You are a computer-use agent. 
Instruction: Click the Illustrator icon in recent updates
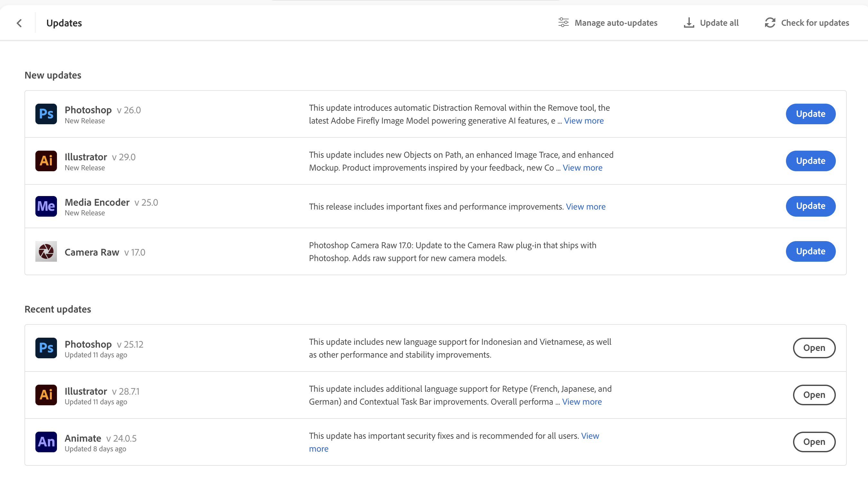coord(47,395)
